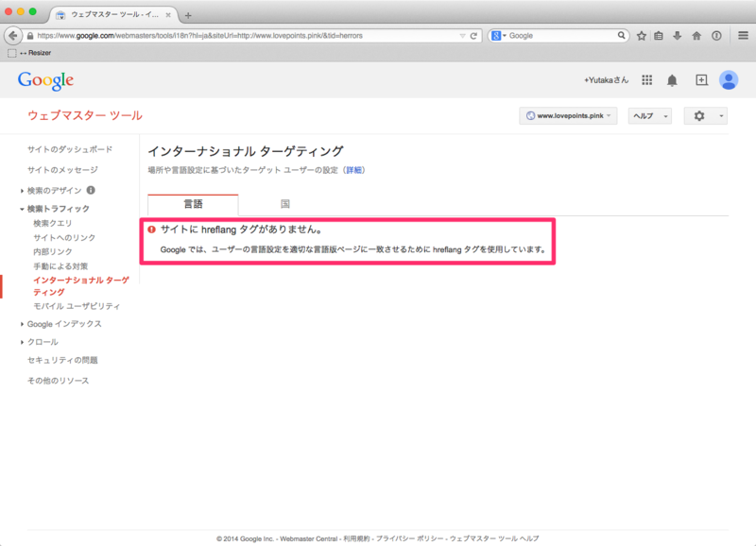Open 検索クエリ
Screen dimensions: 756x546
tap(53, 223)
